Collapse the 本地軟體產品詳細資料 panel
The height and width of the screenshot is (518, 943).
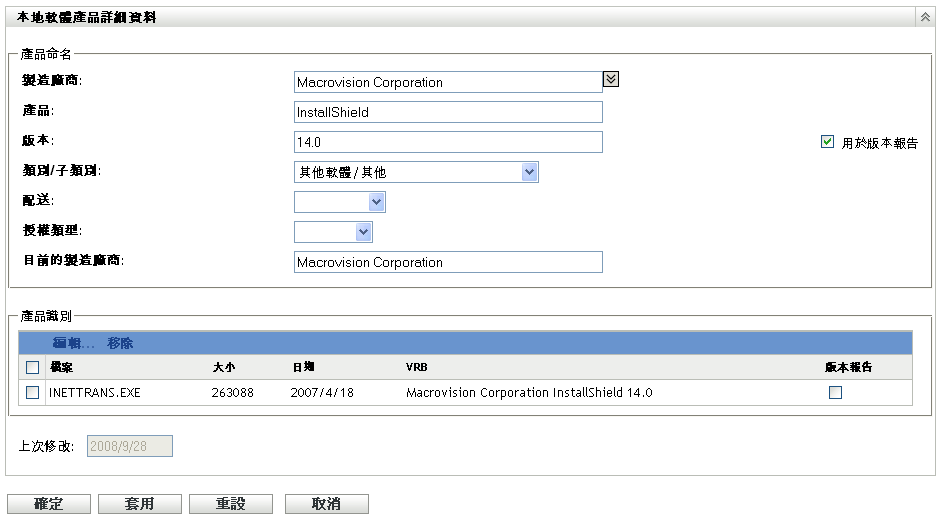coord(925,17)
